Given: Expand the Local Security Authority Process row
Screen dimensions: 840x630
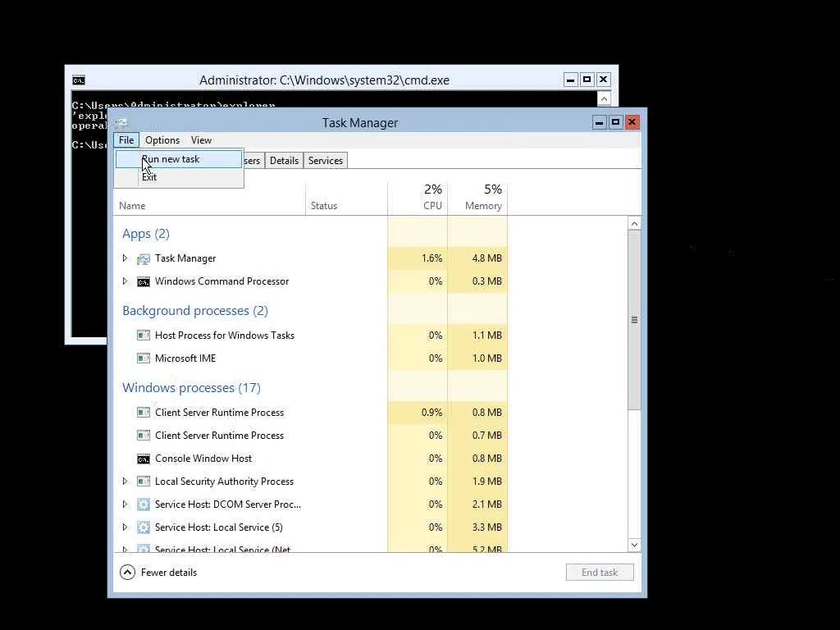Looking at the screenshot, I should pyautogui.click(x=125, y=481).
